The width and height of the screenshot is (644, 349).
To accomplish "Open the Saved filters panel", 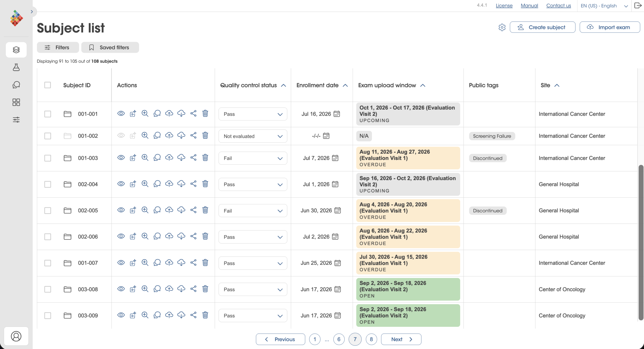I will point(110,47).
